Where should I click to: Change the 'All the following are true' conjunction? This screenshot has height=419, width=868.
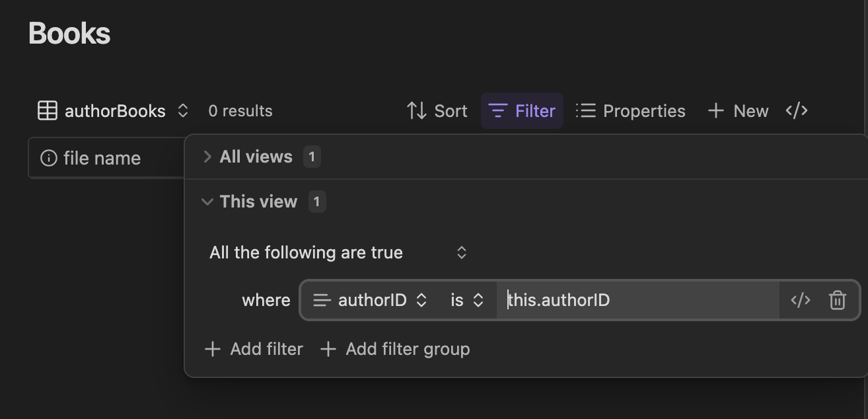[338, 252]
